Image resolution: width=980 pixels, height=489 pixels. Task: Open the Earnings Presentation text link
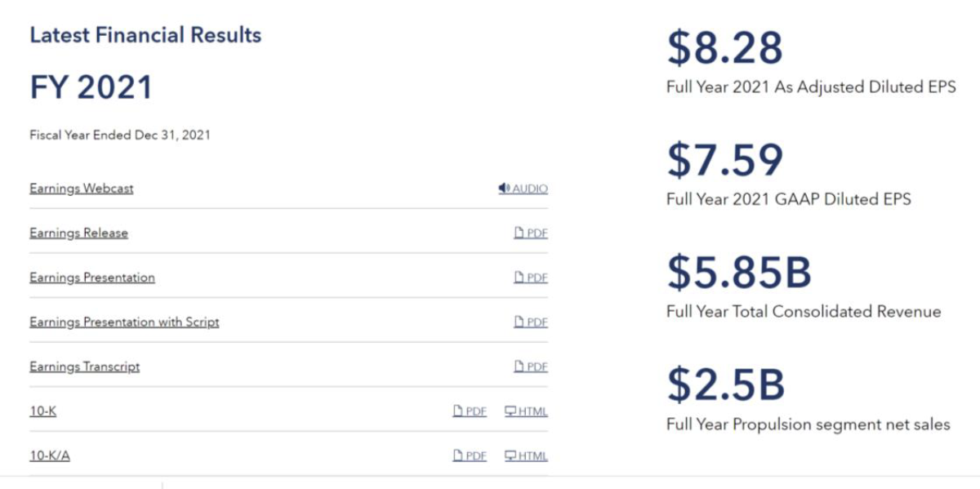pyautogui.click(x=92, y=278)
